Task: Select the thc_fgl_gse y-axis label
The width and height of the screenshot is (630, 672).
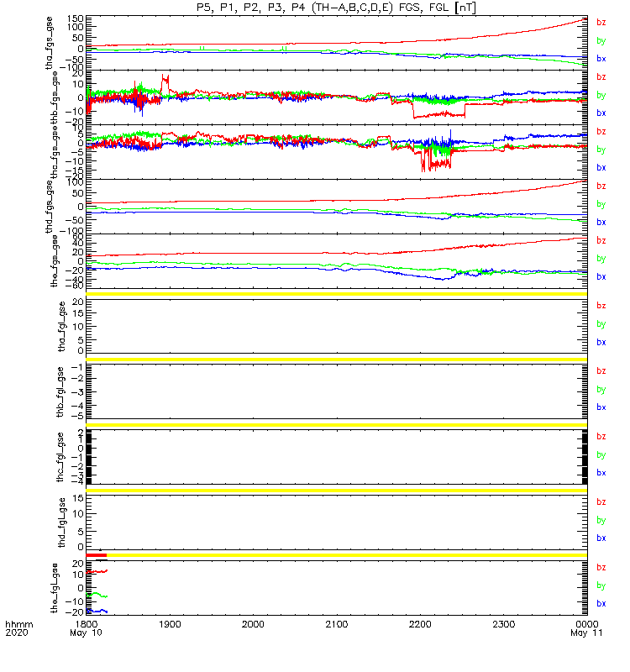Action: [60, 457]
